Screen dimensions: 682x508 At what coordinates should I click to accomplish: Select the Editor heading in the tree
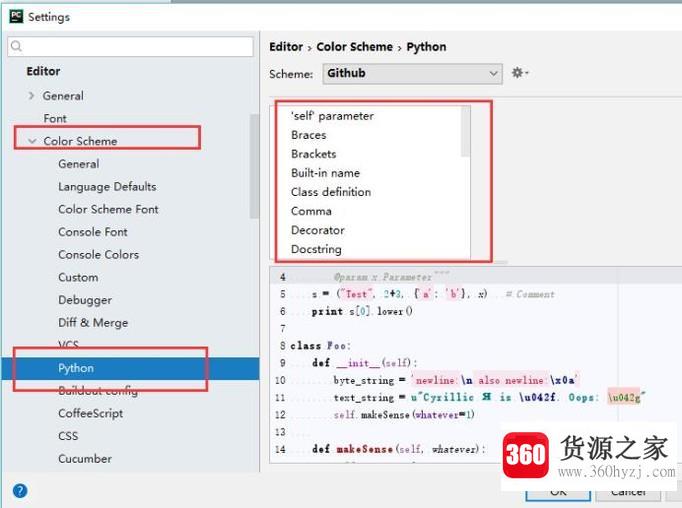click(x=43, y=71)
